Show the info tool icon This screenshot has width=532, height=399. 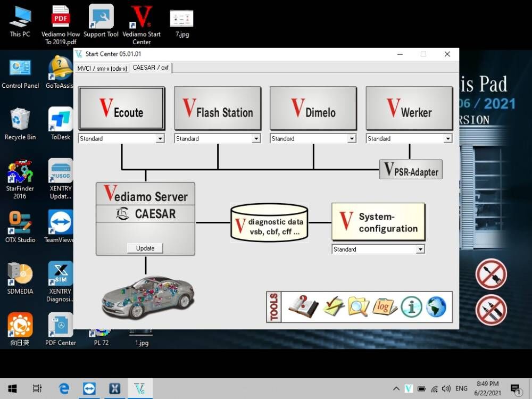pyautogui.click(x=411, y=307)
